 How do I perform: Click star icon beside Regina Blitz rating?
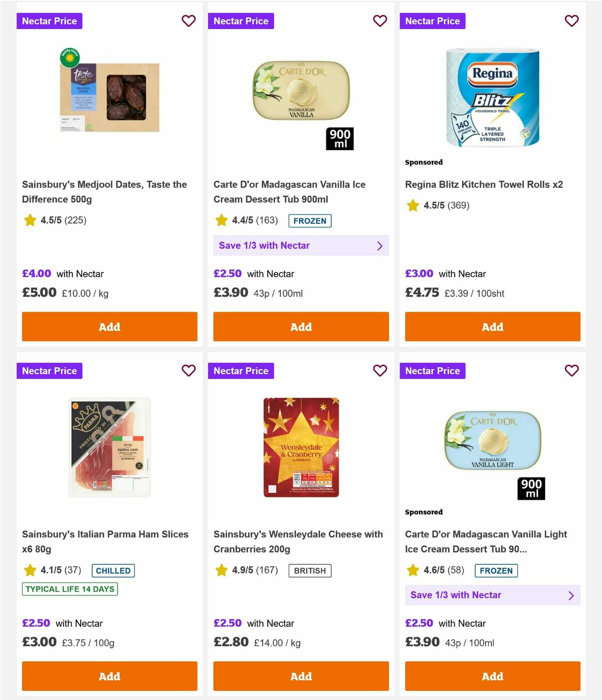pos(413,205)
